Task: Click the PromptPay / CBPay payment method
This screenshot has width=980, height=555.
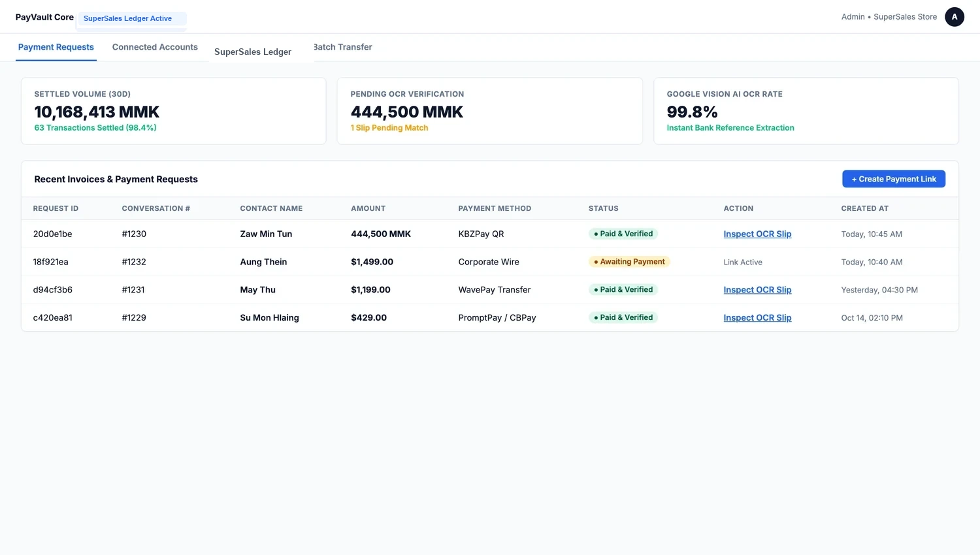Action: point(497,318)
